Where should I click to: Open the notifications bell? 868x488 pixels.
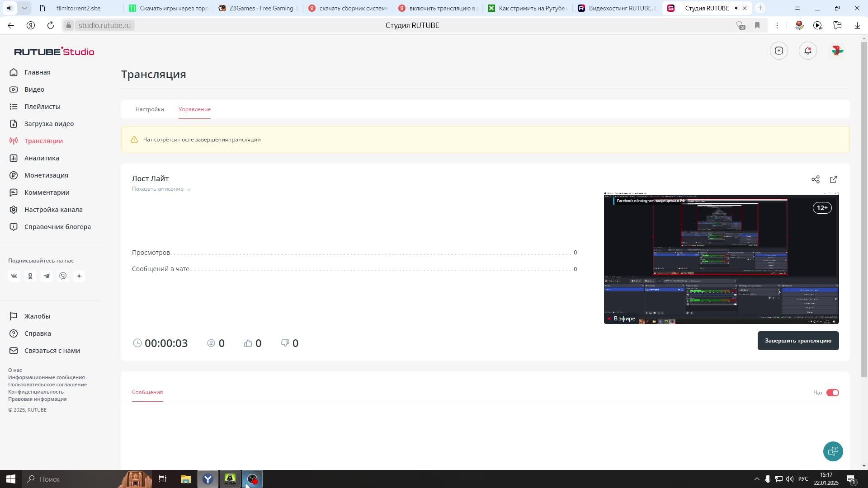click(807, 51)
